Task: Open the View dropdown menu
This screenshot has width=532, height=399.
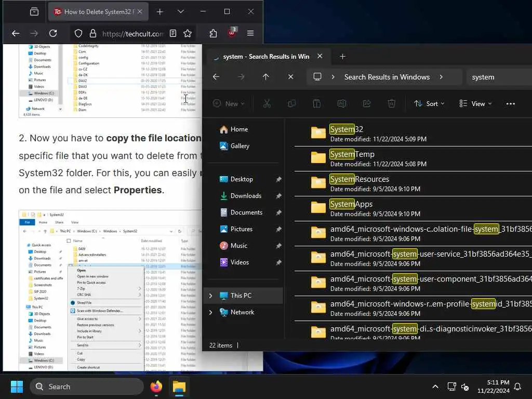Action: pyautogui.click(x=475, y=103)
